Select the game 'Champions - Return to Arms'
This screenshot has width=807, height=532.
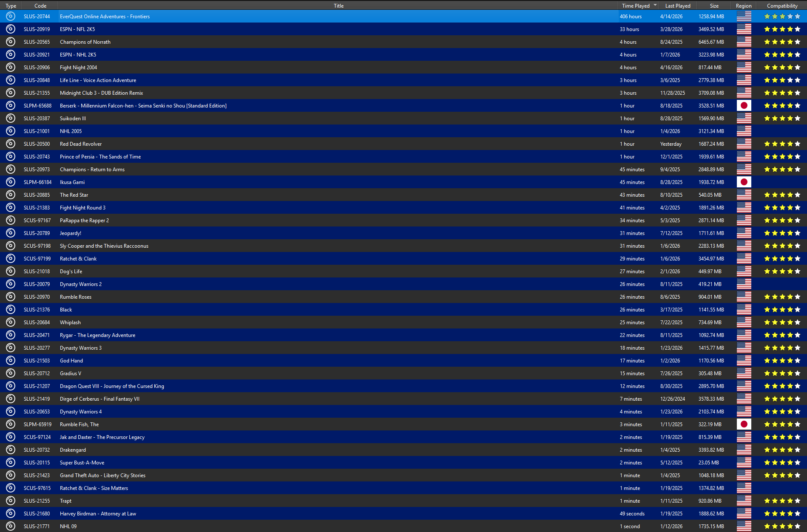click(92, 169)
